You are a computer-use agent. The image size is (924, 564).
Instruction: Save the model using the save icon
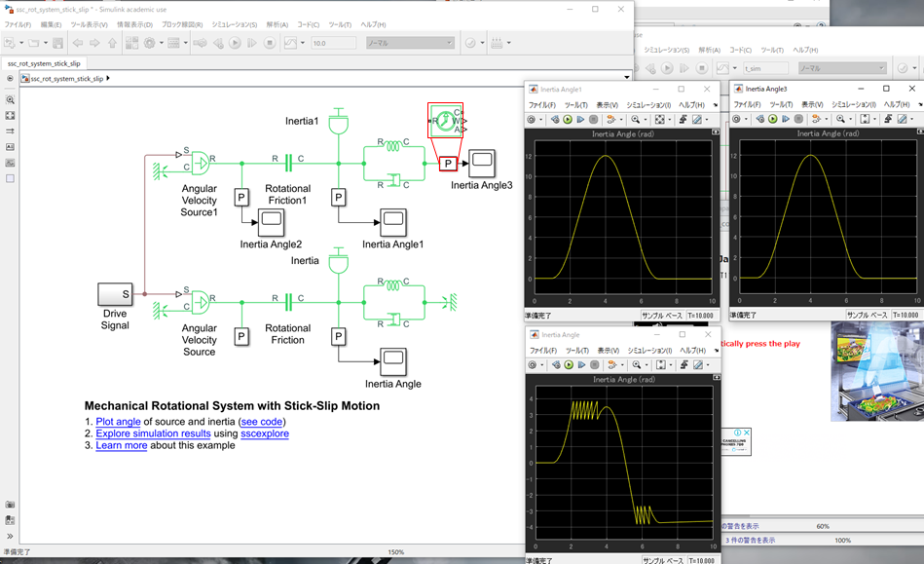(58, 42)
